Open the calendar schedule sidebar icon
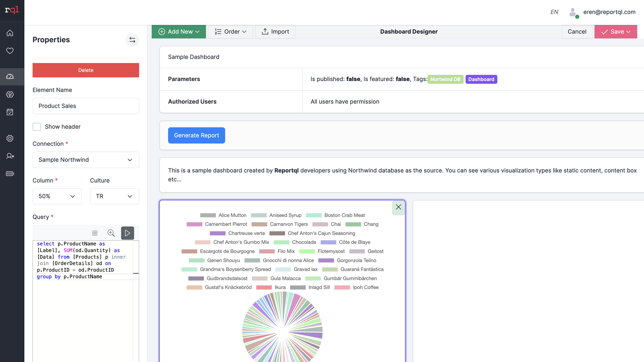644x362 pixels. point(10,112)
